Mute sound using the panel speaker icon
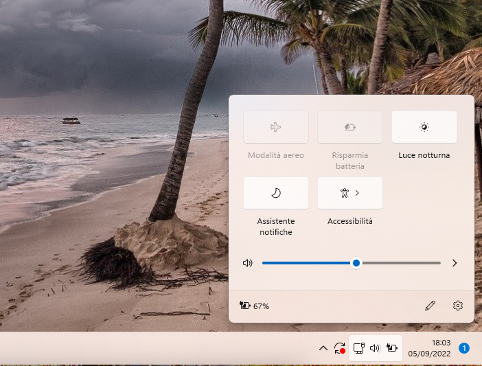The height and width of the screenshot is (366, 482). point(248,263)
